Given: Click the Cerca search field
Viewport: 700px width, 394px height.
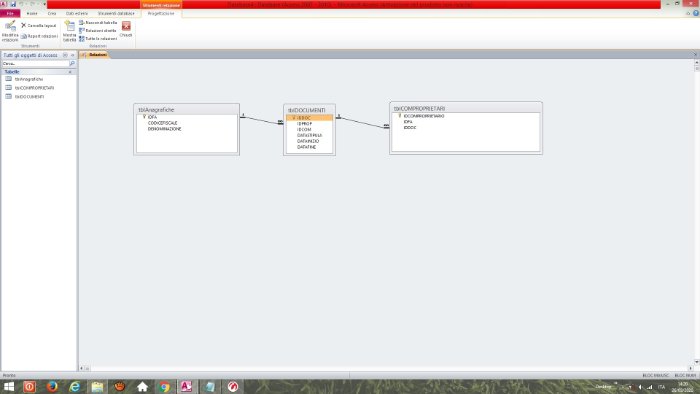Looking at the screenshot, I should (x=36, y=63).
